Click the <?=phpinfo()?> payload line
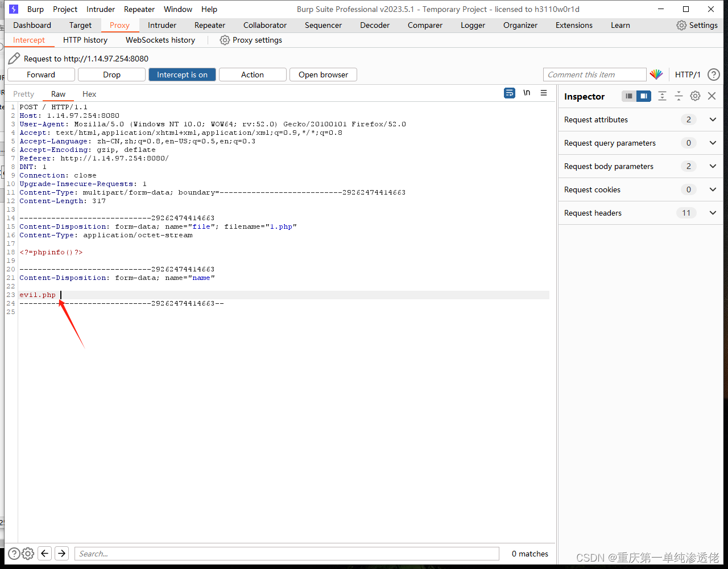 tap(51, 252)
